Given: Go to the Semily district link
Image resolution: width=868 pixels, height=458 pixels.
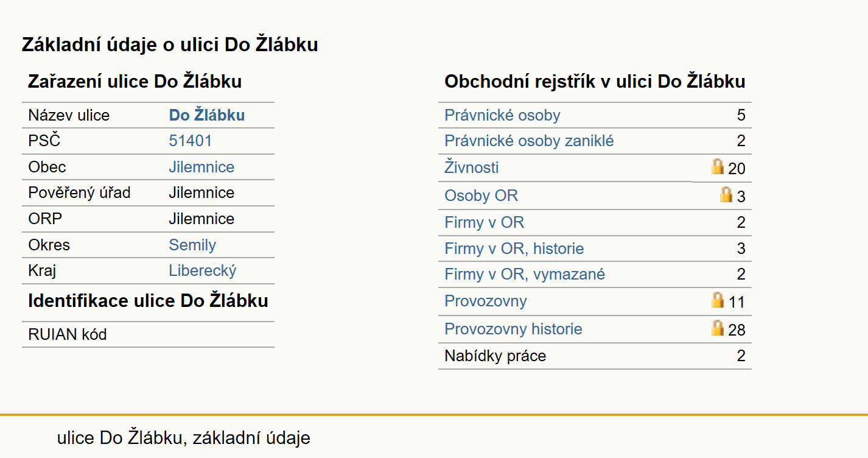Looking at the screenshot, I should coord(192,245).
